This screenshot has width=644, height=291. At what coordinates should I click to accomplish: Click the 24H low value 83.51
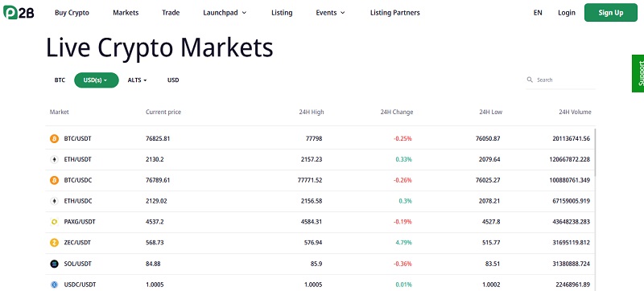pyautogui.click(x=493, y=264)
